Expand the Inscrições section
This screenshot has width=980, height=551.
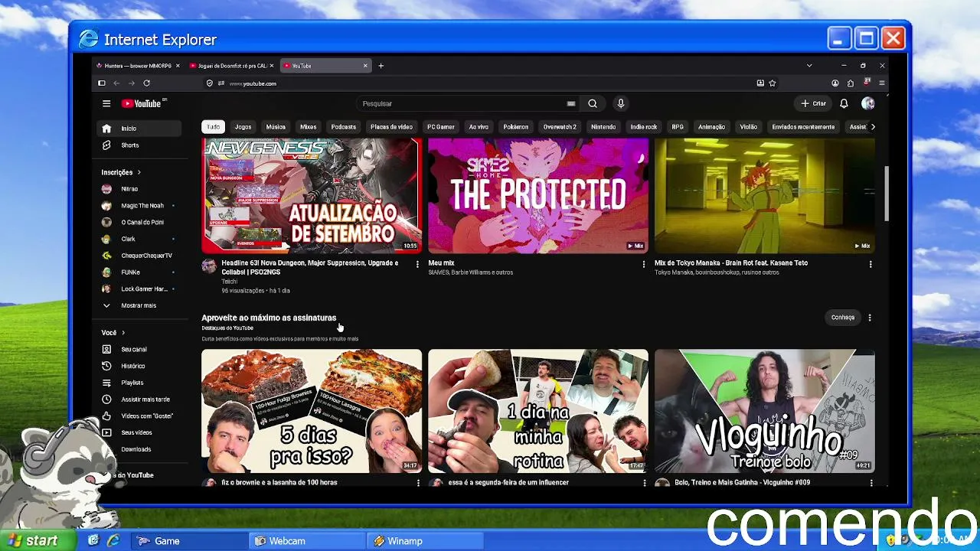[x=121, y=173]
